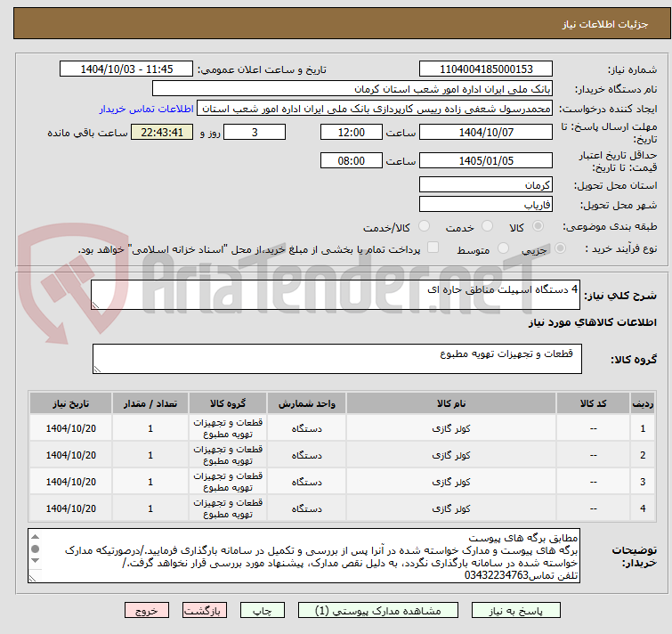Select the متوسط purchase type radio
This screenshot has width=672, height=634.
coord(503,248)
